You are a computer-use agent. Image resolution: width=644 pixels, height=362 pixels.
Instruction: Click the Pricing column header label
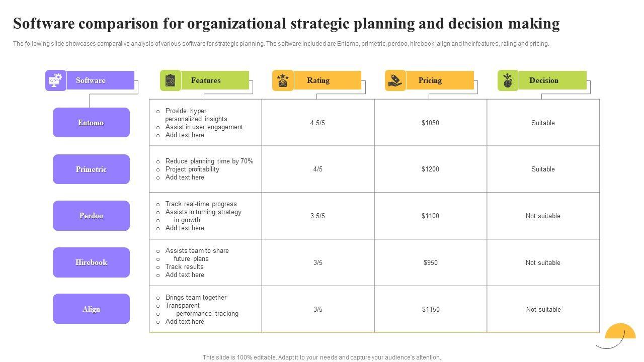pyautogui.click(x=430, y=80)
